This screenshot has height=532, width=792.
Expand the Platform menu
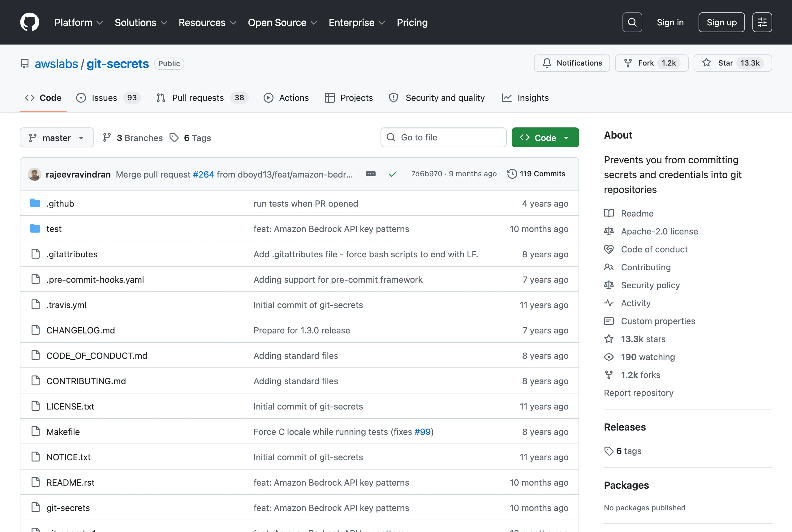78,22
